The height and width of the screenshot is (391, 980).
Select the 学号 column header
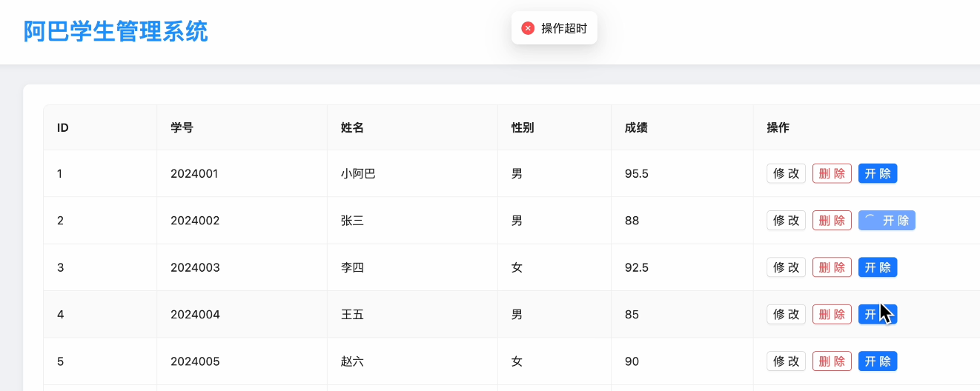[182, 127]
